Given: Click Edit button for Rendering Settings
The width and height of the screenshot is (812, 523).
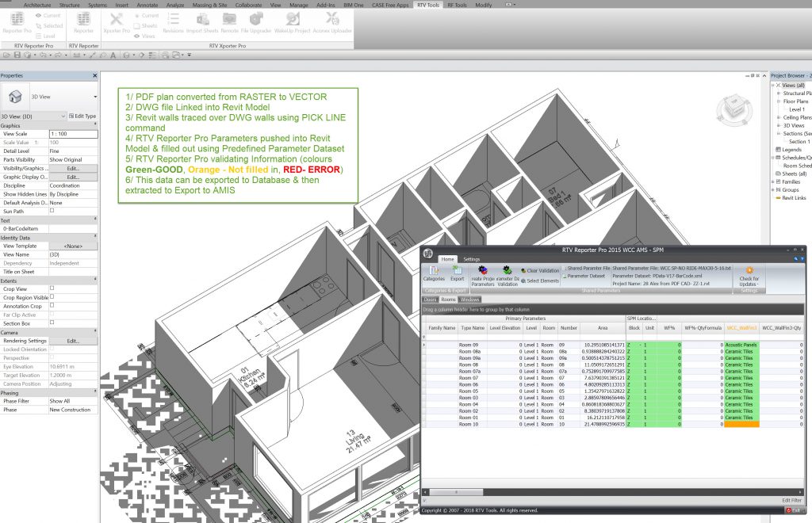Looking at the screenshot, I should [73, 341].
